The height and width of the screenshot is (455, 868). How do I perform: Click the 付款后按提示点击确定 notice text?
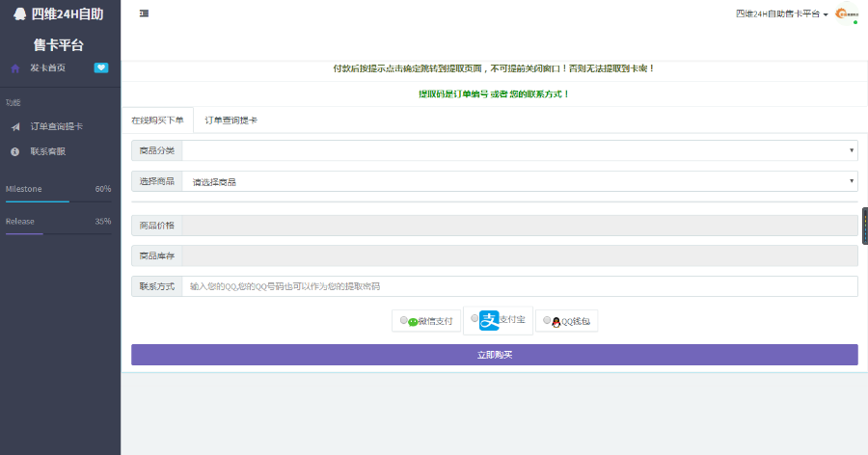[494, 68]
